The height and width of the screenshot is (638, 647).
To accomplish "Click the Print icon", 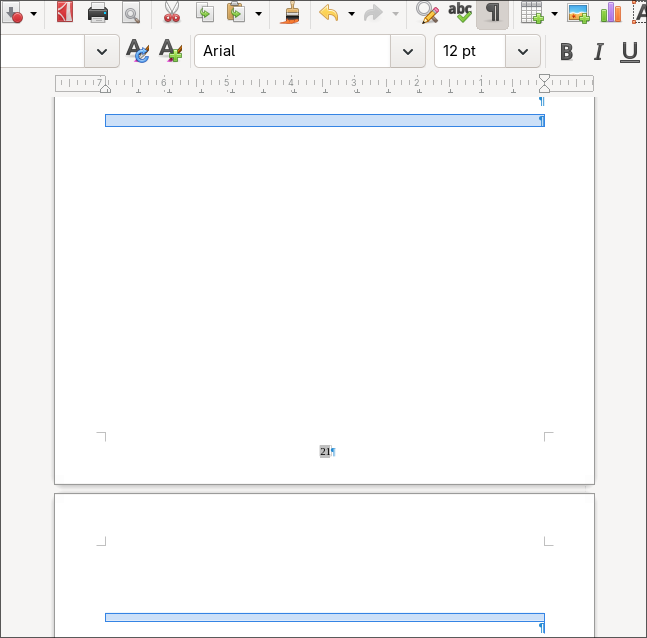I will point(98,13).
